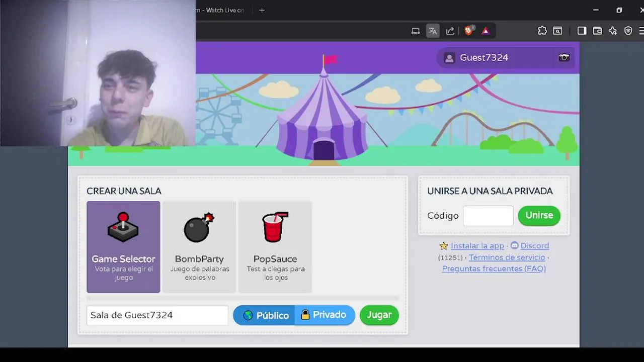
Task: Select the BombParty game card
Action: coord(199,247)
